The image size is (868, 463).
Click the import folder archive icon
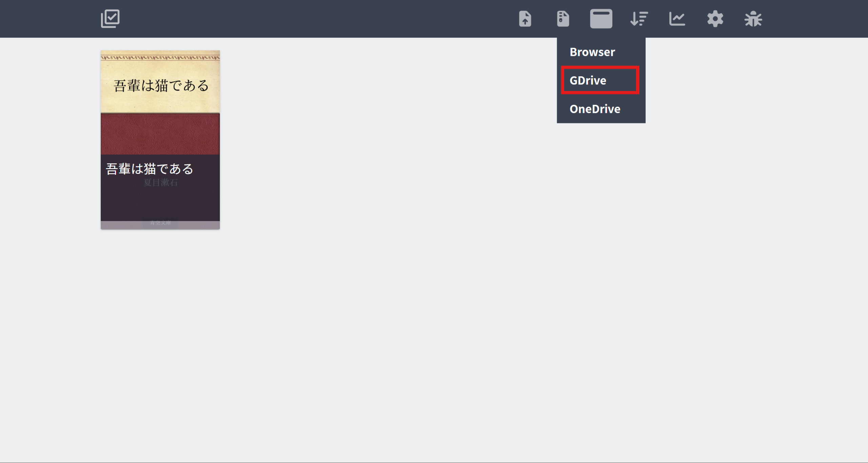(x=563, y=19)
